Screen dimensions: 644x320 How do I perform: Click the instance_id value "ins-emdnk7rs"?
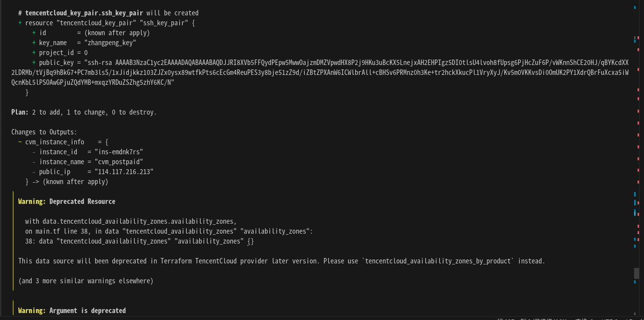115,152
